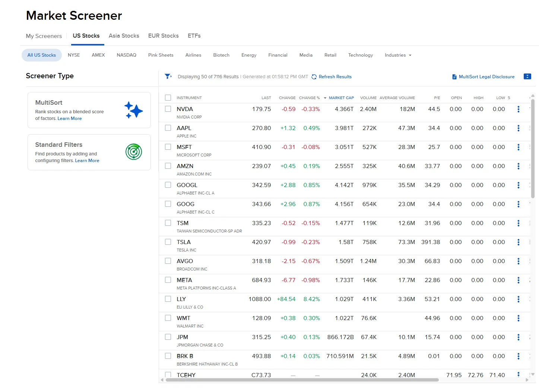This screenshot has width=539, height=392.
Task: Click Learn More under Standard Filters
Action: coord(87,161)
